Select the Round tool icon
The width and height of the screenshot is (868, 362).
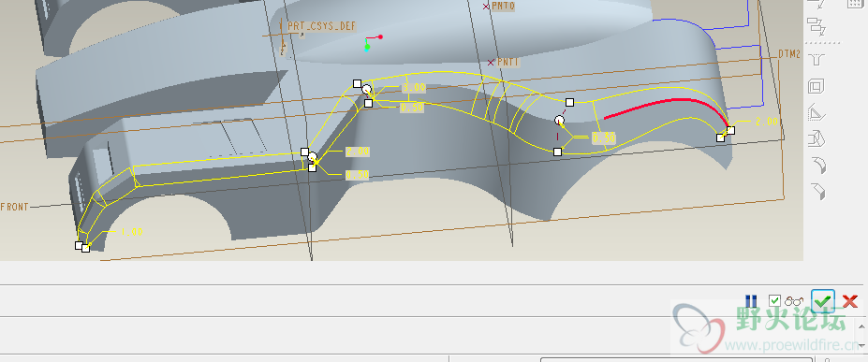[x=817, y=165]
